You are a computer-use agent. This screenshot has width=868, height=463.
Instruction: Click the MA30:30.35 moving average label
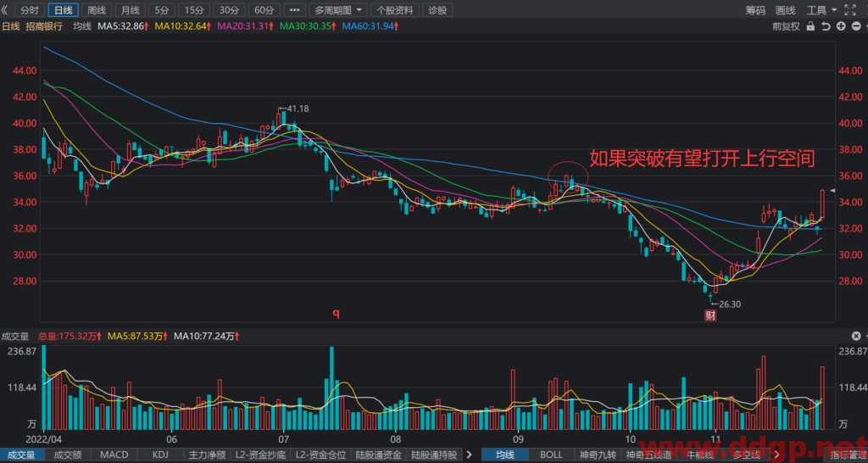pos(309,26)
